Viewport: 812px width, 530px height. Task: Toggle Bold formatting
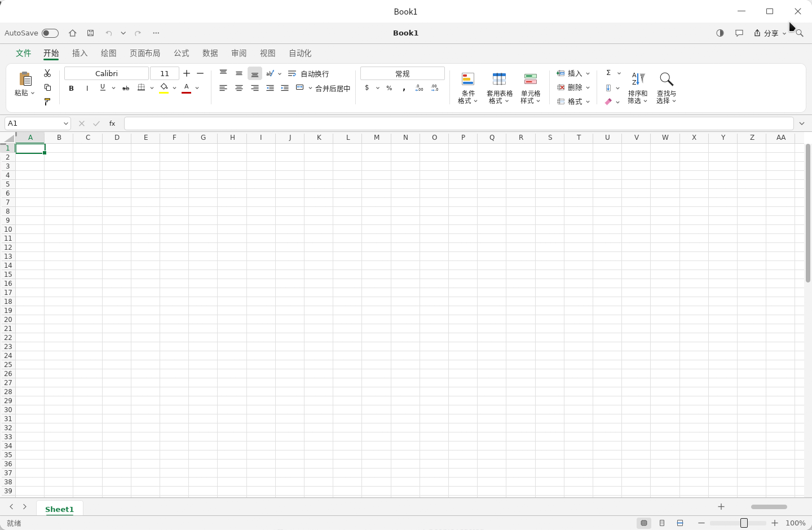pyautogui.click(x=71, y=88)
